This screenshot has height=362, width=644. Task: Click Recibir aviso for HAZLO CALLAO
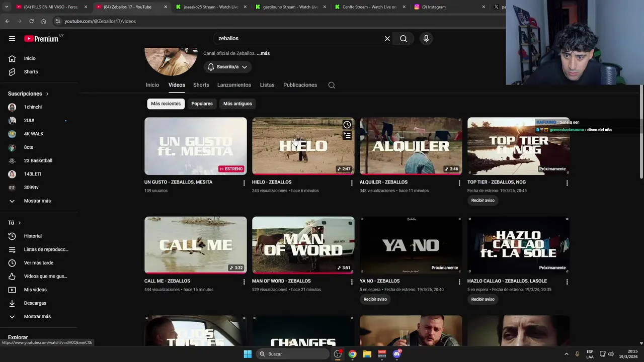pyautogui.click(x=483, y=300)
